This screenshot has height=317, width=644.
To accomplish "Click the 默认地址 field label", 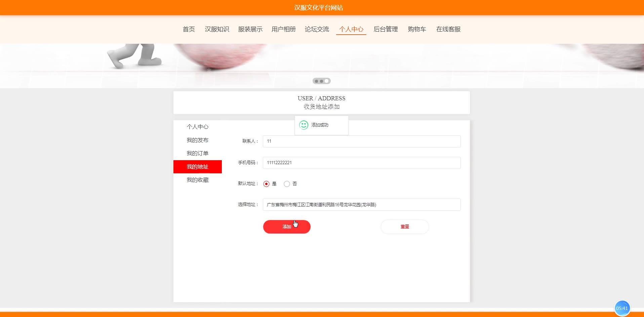I will click(x=248, y=183).
